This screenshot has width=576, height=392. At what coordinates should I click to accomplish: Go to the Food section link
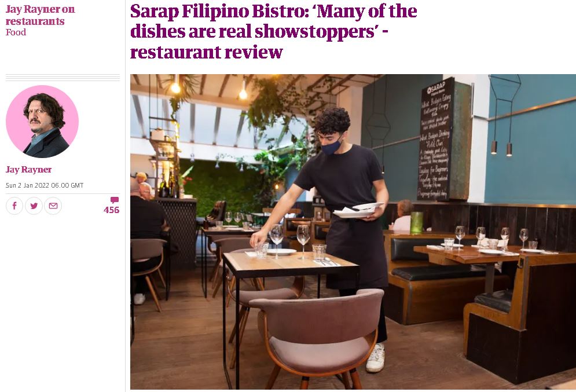pos(16,32)
